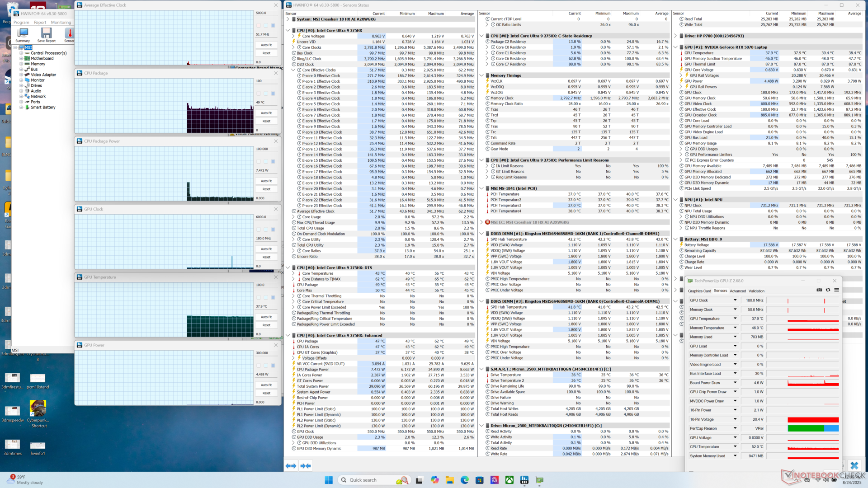Open the GPU Temperature dropdown in GPU-Z

pyautogui.click(x=735, y=319)
